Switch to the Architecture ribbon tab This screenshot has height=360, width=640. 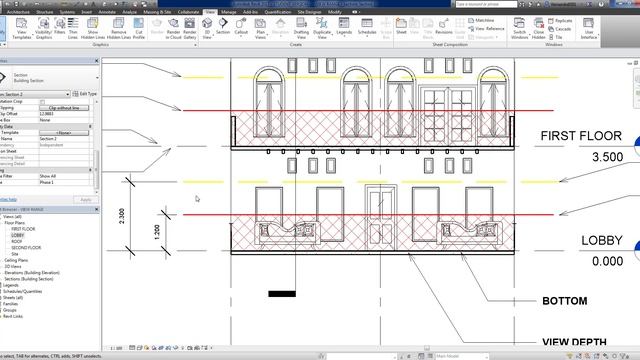[x=18, y=12]
